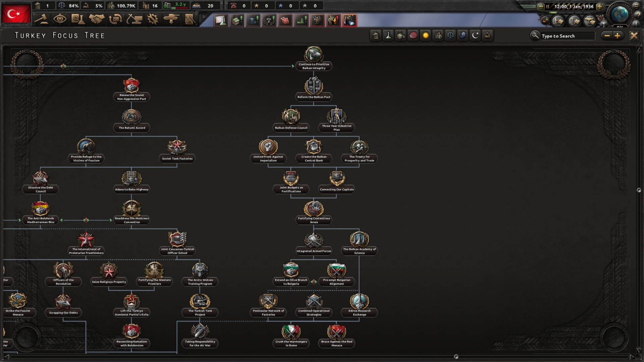644x362 pixels.
Task: Open the Trade tab arrows icon
Action: (x=115, y=19)
